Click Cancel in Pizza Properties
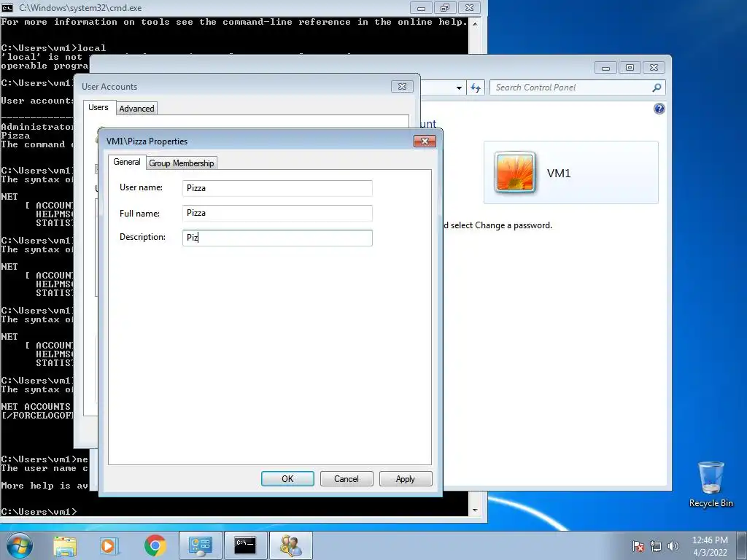This screenshot has height=560, width=747. click(347, 478)
